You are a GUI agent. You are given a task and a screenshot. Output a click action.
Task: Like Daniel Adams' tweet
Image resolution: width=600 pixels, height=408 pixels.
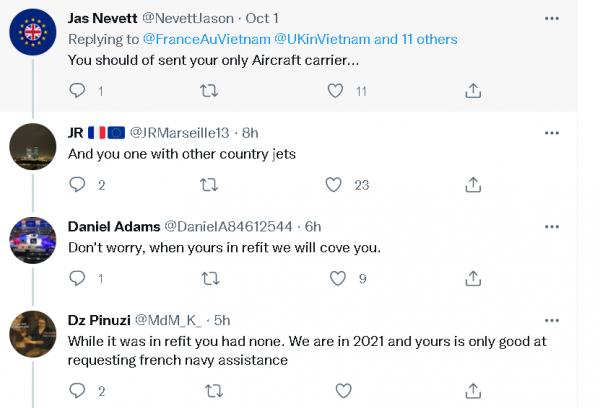coord(337,278)
